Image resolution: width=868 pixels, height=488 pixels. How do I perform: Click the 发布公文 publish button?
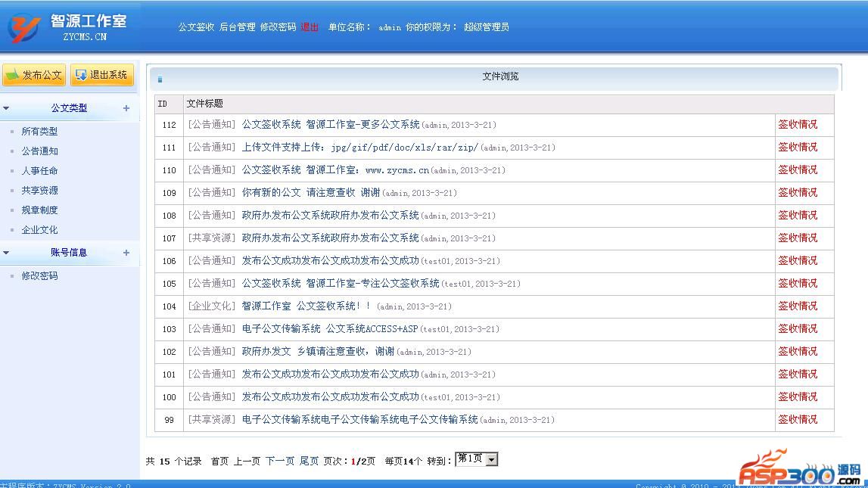[x=34, y=75]
